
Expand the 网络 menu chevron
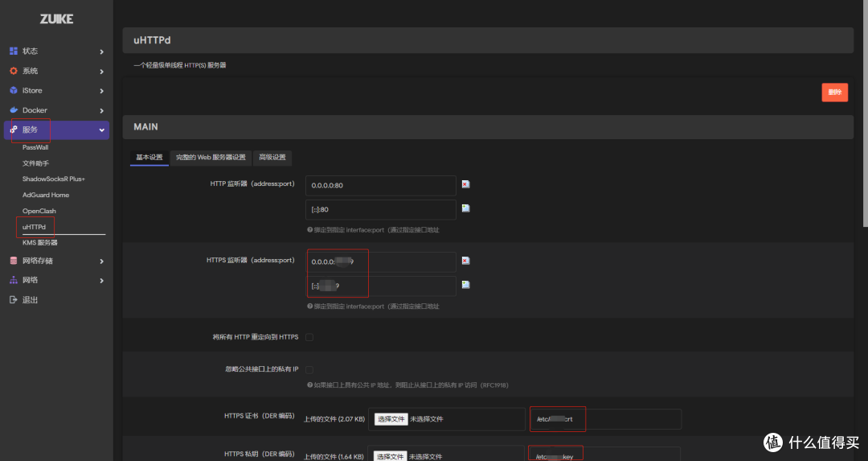click(x=101, y=281)
